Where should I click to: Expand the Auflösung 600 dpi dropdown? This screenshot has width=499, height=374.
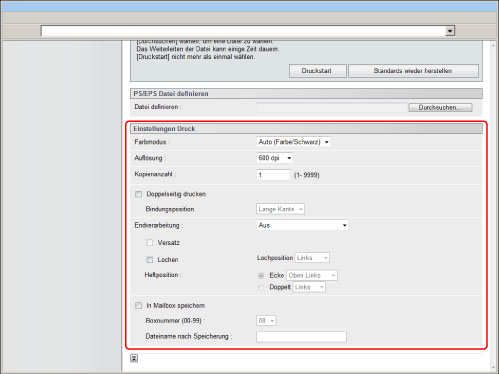(x=275, y=158)
